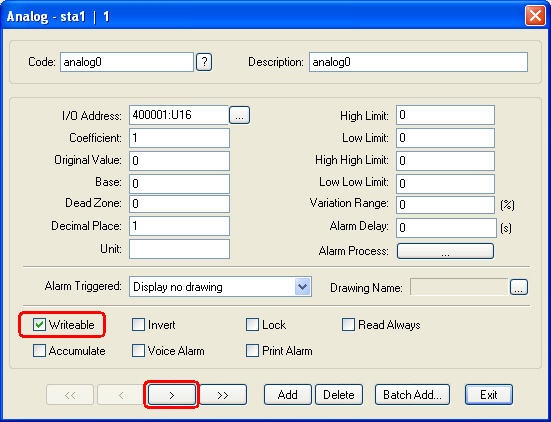Click the Exit button
Viewport: 551px width, 422px height.
click(x=489, y=395)
